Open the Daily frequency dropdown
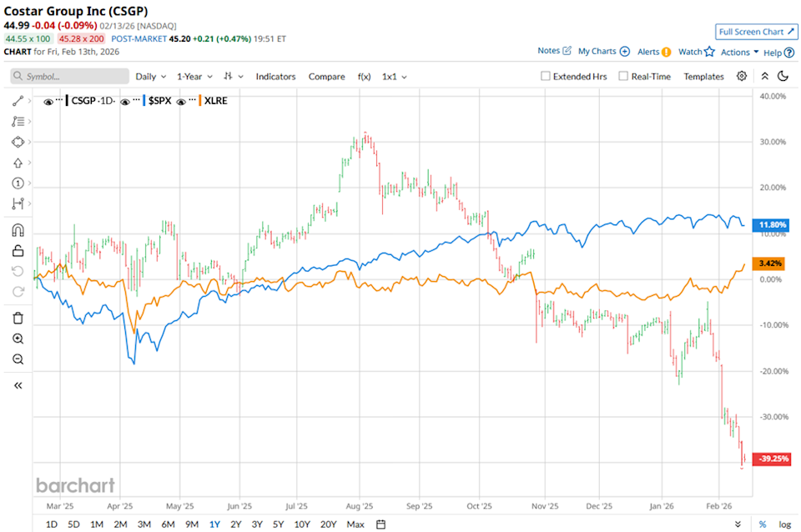 click(149, 76)
